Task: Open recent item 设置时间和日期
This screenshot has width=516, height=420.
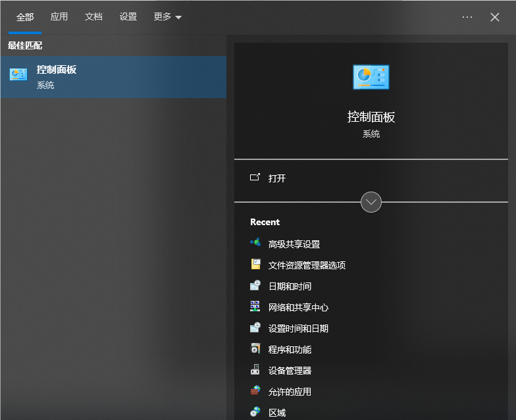Action: pos(298,328)
